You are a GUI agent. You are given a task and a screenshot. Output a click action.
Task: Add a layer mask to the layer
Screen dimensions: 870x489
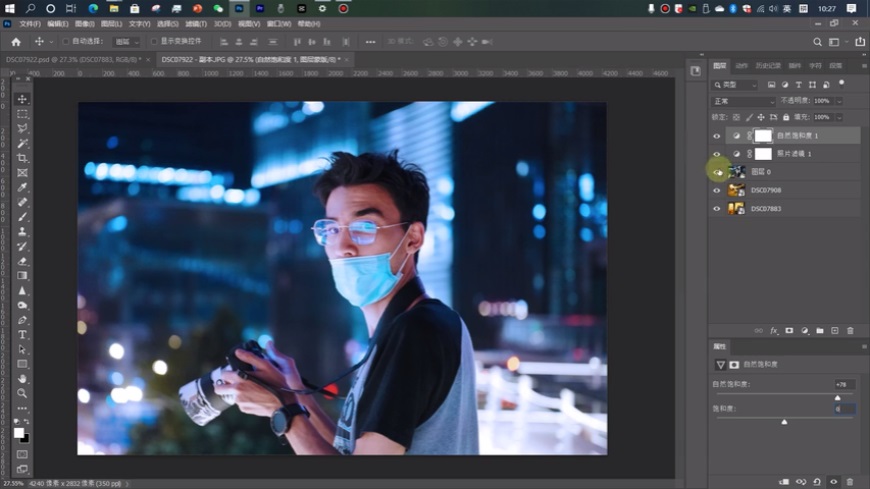click(x=789, y=331)
